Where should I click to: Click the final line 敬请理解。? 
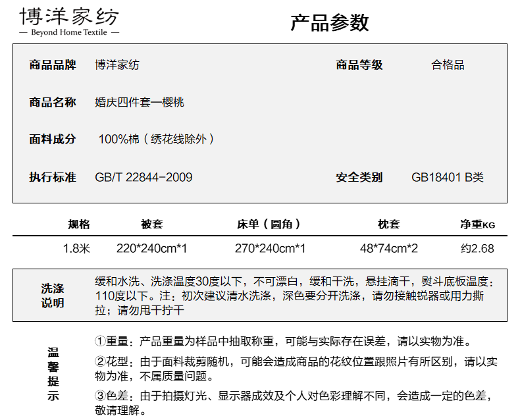point(120,410)
